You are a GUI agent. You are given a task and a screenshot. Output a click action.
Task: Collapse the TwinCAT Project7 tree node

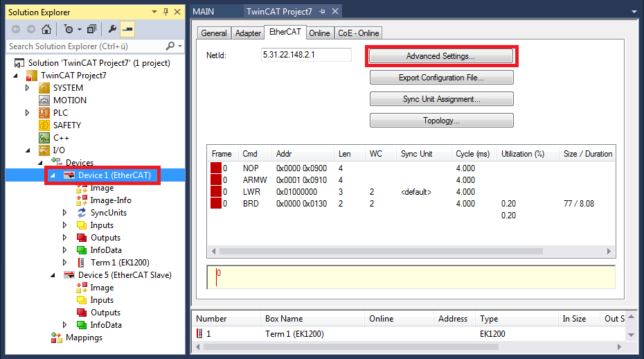click(16, 76)
